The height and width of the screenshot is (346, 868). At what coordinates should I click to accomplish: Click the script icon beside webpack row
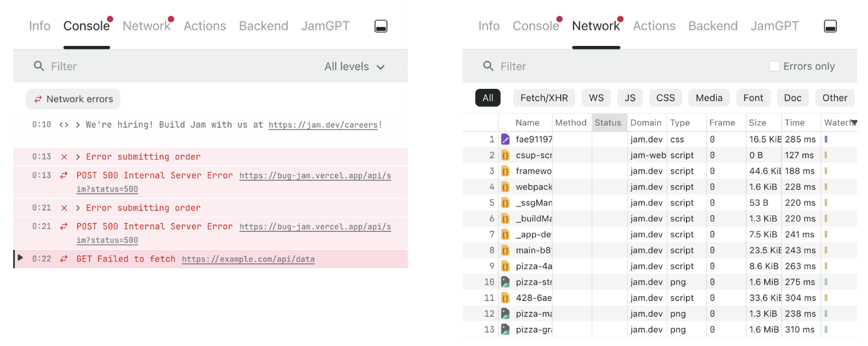point(506,187)
